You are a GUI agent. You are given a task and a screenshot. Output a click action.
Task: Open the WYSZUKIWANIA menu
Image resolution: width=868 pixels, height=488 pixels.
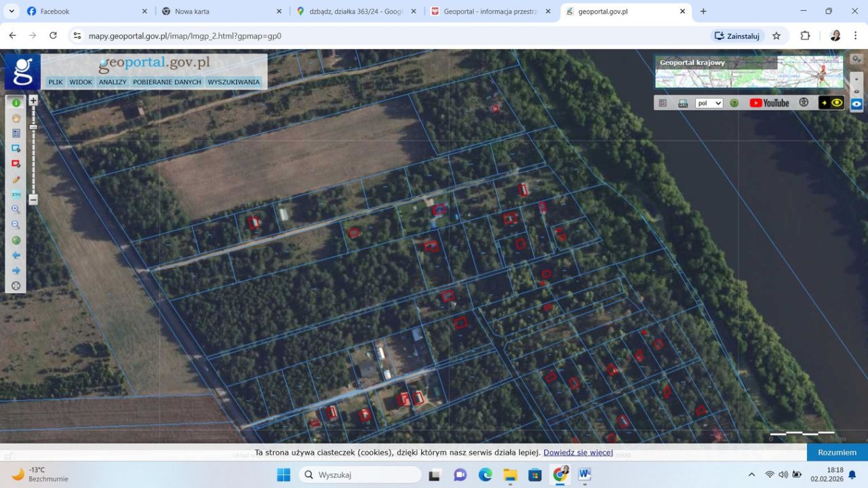pyautogui.click(x=234, y=82)
